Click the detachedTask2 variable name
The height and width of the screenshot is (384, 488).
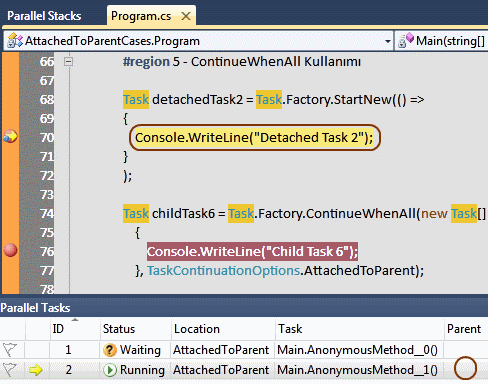click(197, 99)
